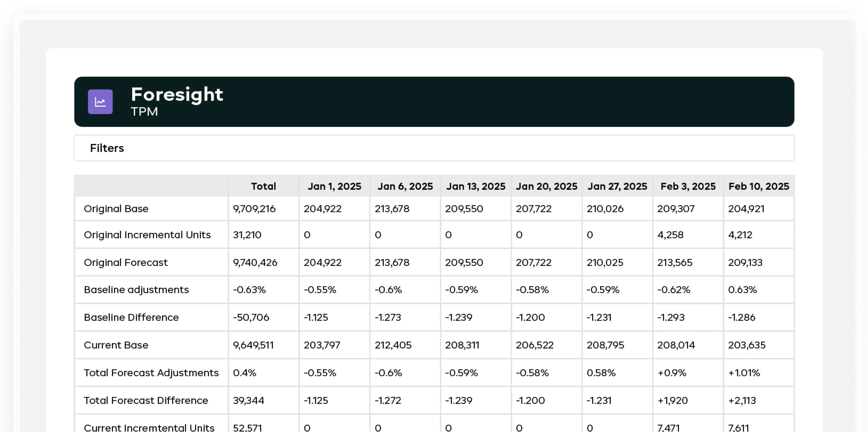The width and height of the screenshot is (868, 432).
Task: Click the Original Incremental Units row label
Action: point(147,235)
